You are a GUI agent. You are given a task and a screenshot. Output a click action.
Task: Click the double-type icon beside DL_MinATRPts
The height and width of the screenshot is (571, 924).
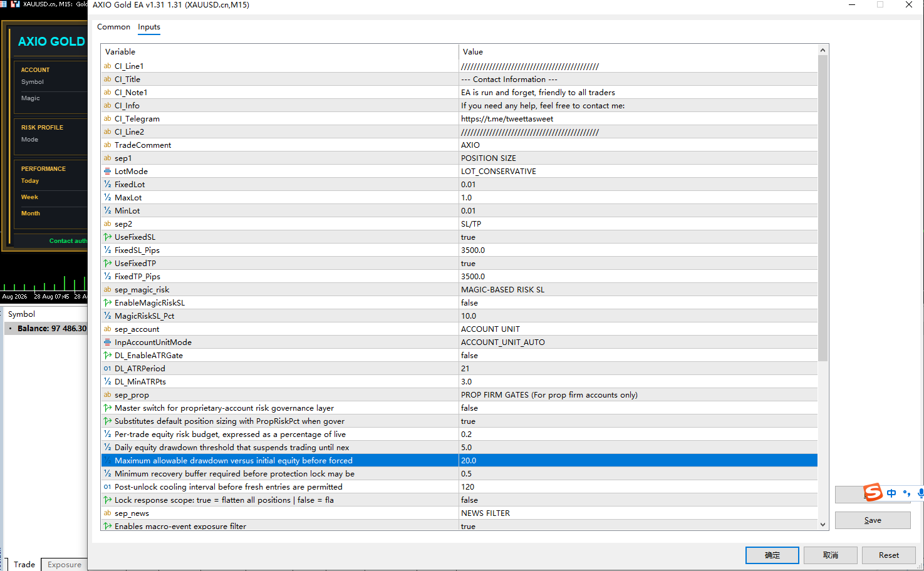click(108, 381)
